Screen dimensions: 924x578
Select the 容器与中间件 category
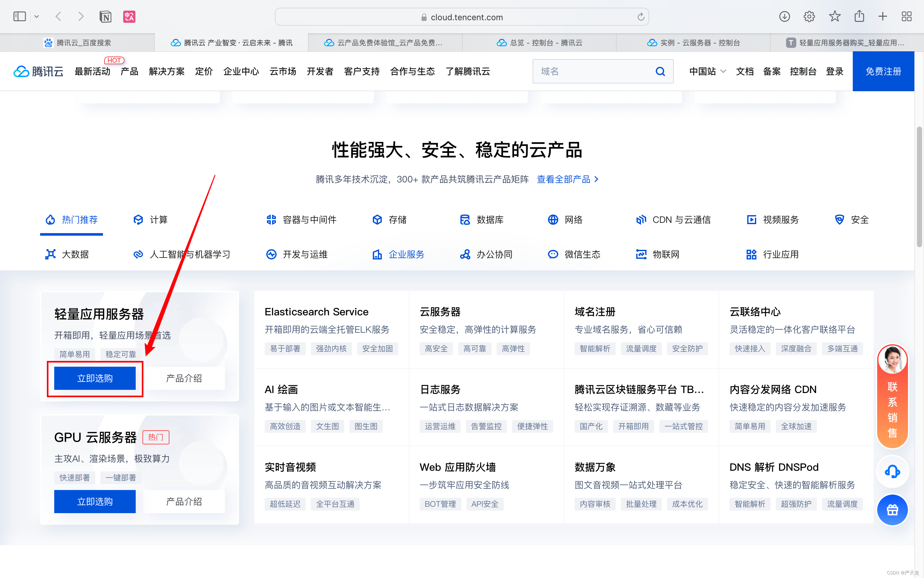[x=301, y=220]
